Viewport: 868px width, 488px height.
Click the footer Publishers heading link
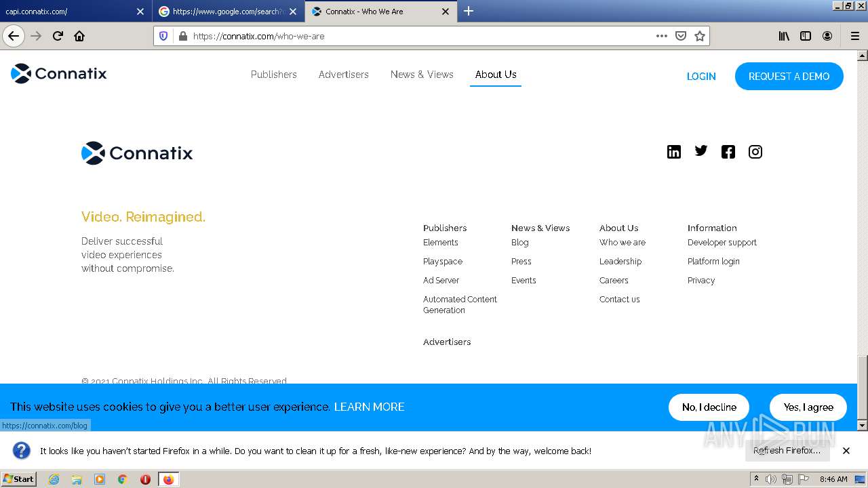coord(445,228)
